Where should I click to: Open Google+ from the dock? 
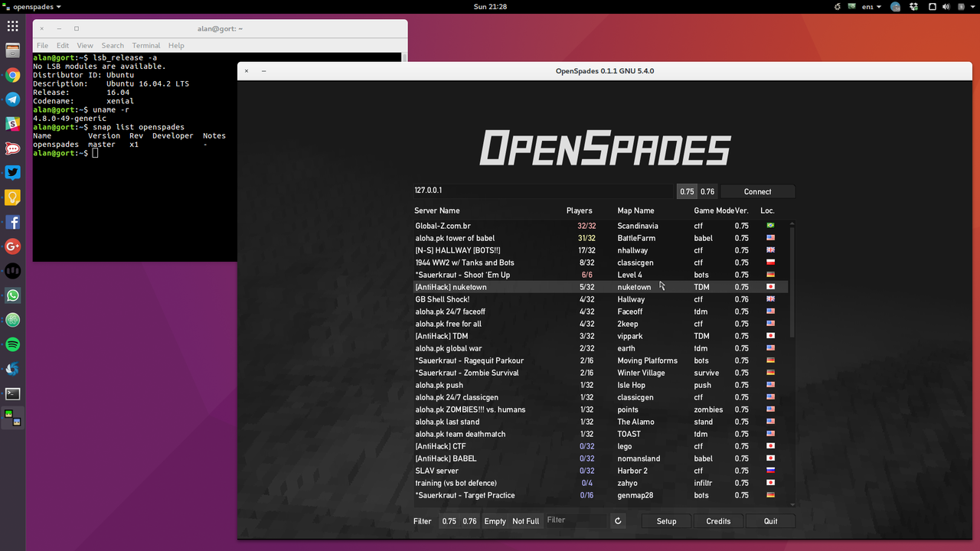(x=12, y=246)
